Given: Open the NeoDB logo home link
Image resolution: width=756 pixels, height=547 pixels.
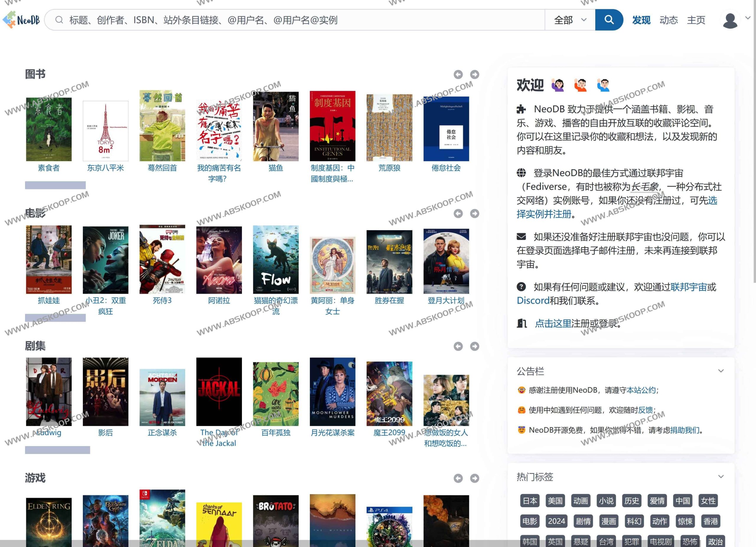Looking at the screenshot, I should coord(21,20).
